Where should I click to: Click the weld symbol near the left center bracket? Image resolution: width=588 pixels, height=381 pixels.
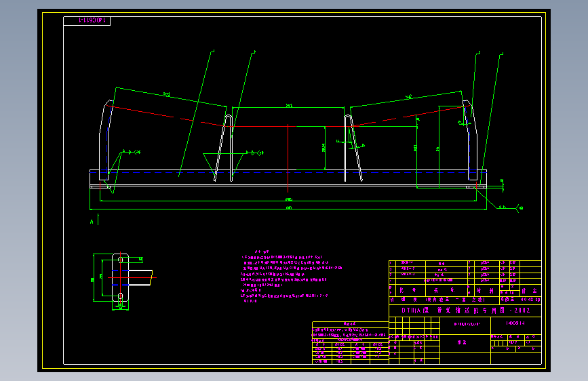(x=254, y=153)
